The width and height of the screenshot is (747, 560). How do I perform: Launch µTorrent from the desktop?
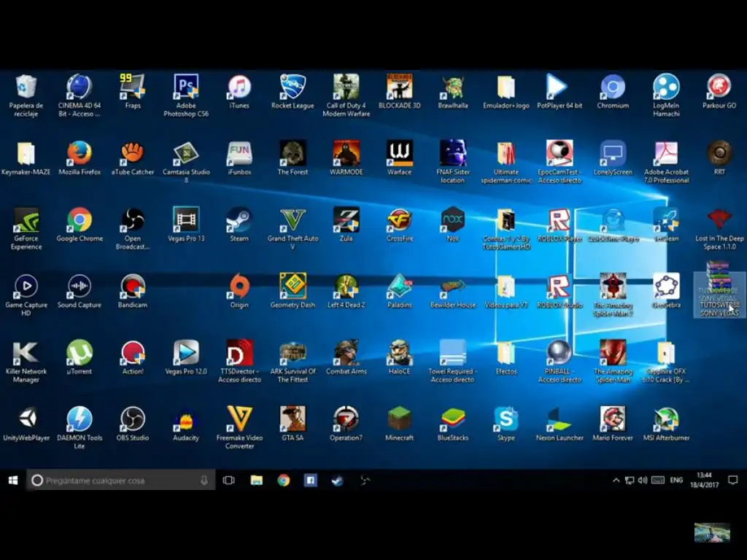click(80, 353)
